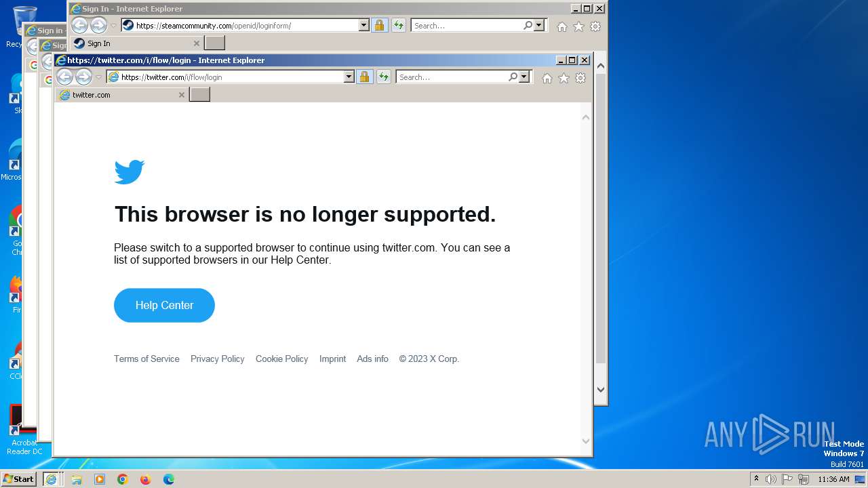
Task: Go back in the Steam Sign In window
Action: (79, 26)
